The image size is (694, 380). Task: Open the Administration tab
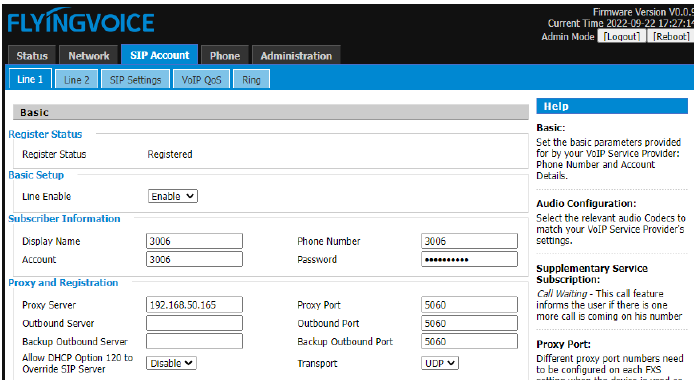tap(296, 56)
